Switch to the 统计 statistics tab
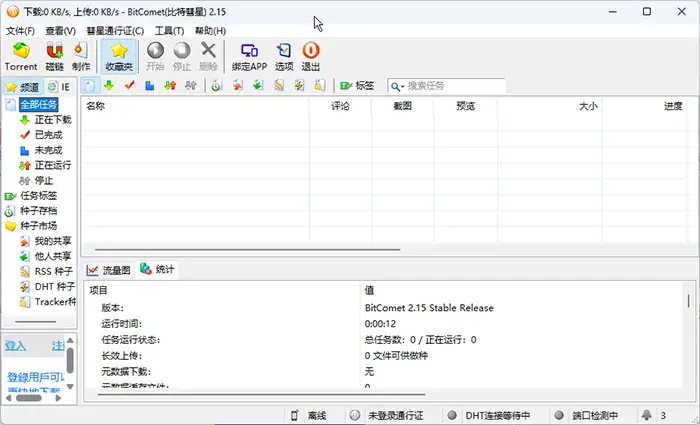Screen dimensions: 700x425 (157, 269)
